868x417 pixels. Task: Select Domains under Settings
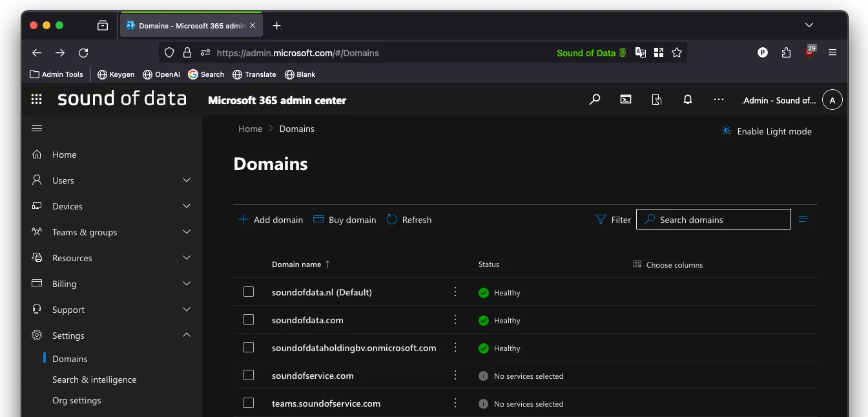point(70,359)
